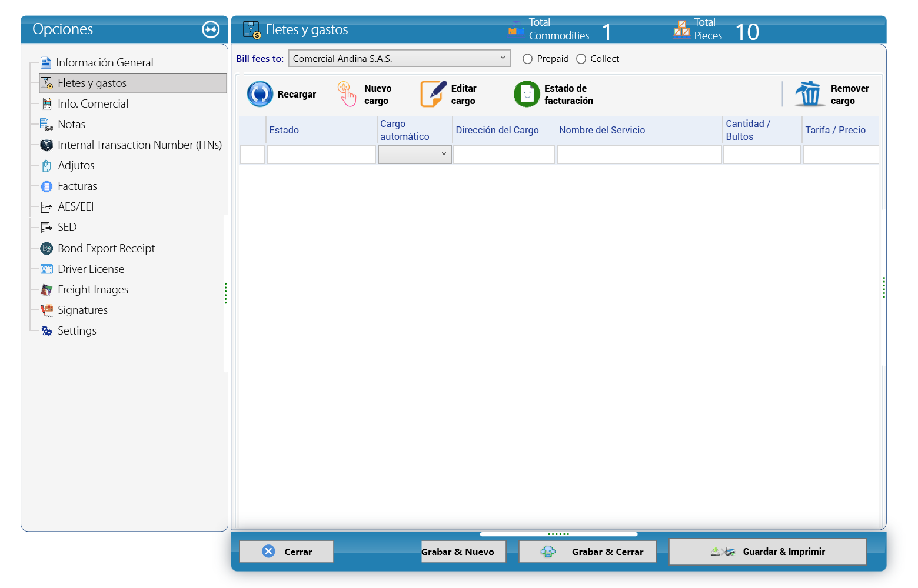Screen dimensions: 918x588
Task: Open the Bill fees to dropdown
Action: click(x=399, y=58)
